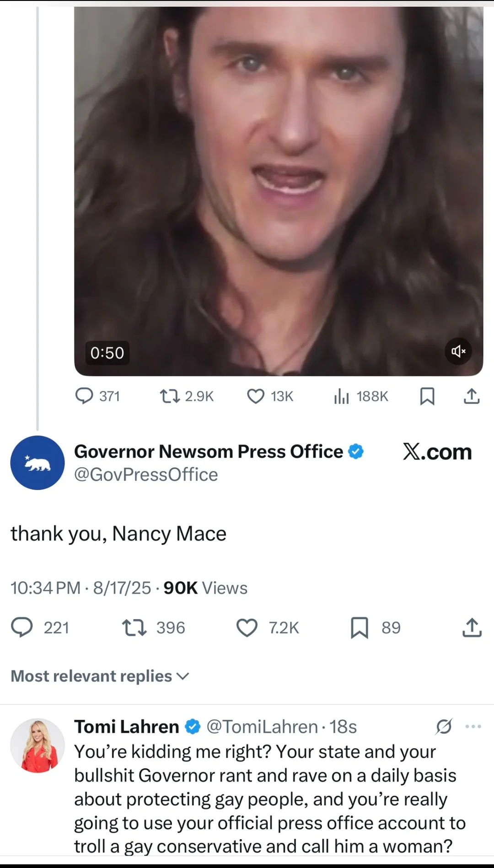Open the @GovPressOffice handle link
Image resolution: width=494 pixels, height=868 pixels.
[x=146, y=475]
